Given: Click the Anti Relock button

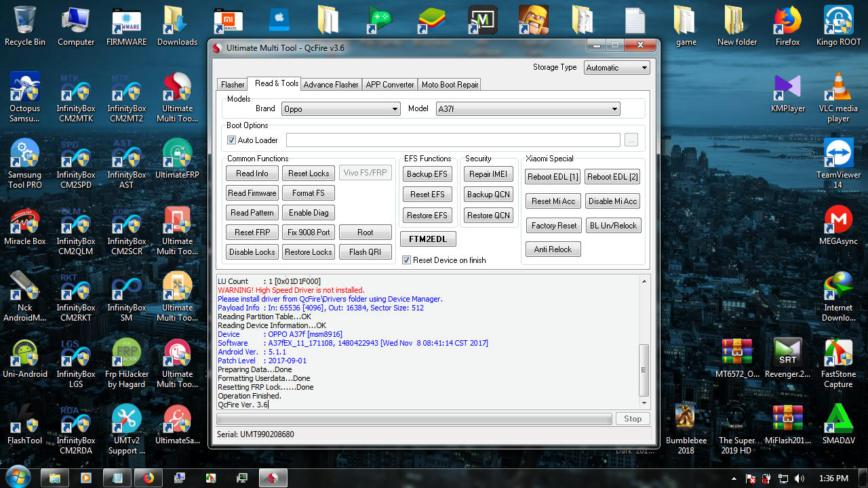Looking at the screenshot, I should [x=553, y=249].
